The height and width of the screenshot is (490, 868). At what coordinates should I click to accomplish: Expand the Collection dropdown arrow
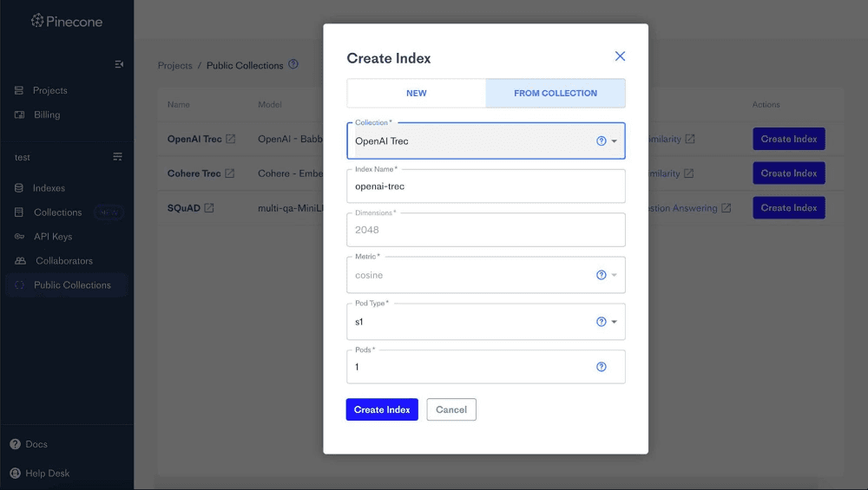[x=614, y=141]
